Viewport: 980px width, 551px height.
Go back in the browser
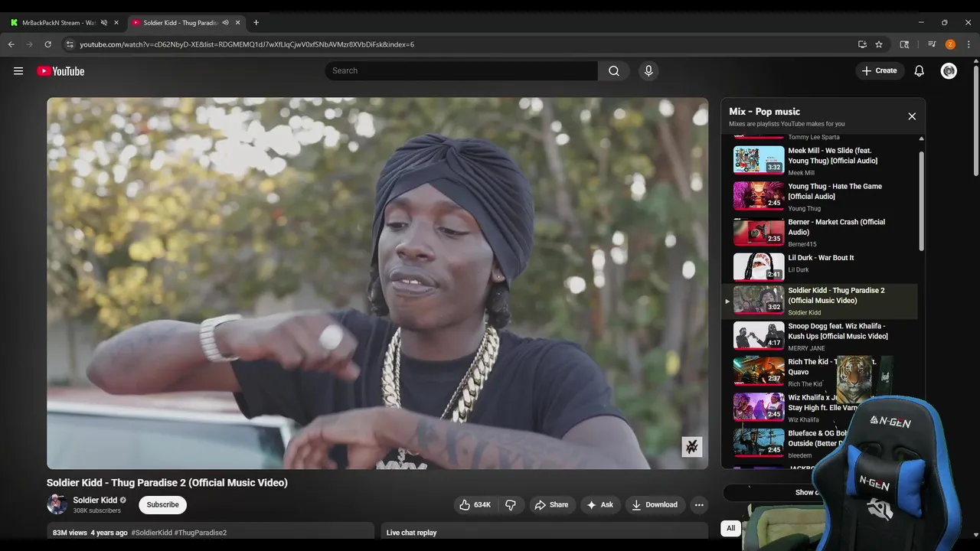click(x=11, y=44)
